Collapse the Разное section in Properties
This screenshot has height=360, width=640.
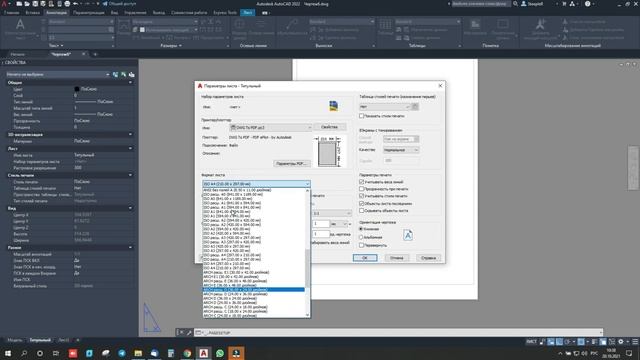pyautogui.click(x=130, y=247)
